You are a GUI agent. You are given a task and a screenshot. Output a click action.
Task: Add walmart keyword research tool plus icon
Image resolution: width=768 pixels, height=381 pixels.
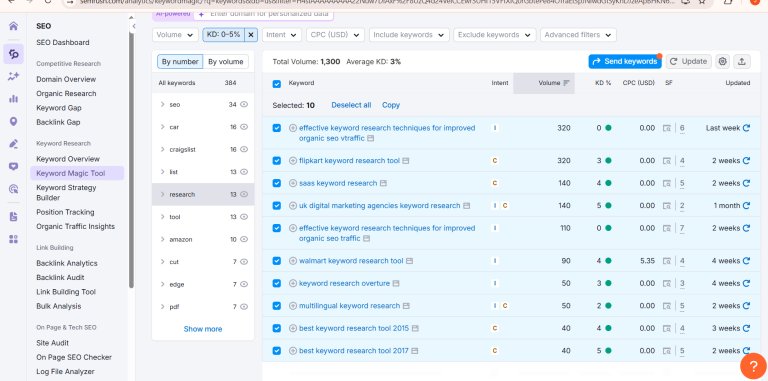pyautogui.click(x=293, y=261)
